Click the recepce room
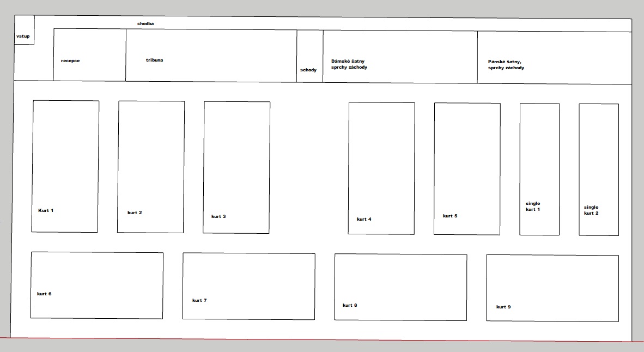Screen dimensions: 644x352 (x=89, y=54)
